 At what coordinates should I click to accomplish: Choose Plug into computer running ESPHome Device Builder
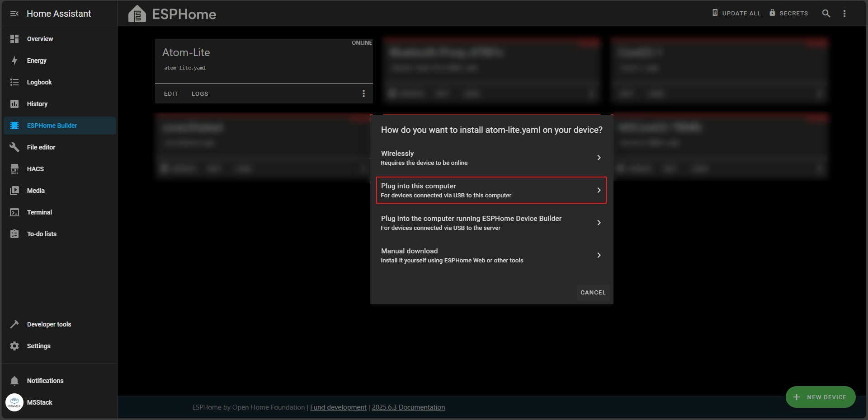[491, 223]
